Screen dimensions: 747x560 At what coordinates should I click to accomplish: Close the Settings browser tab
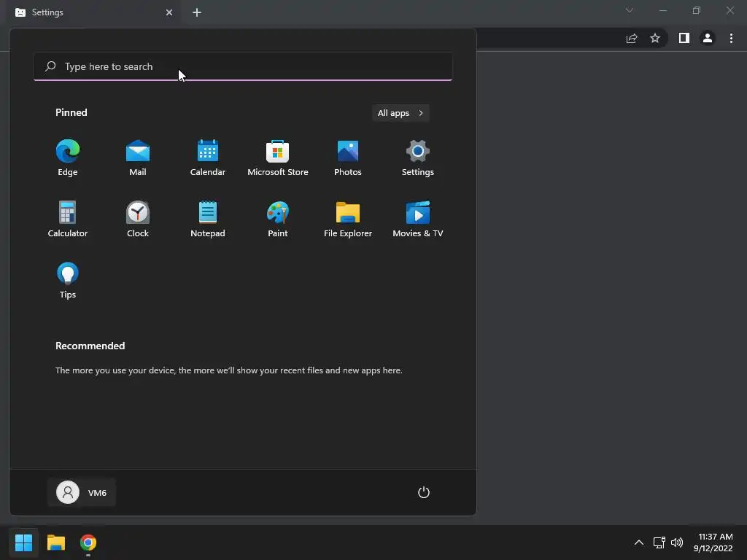tap(169, 12)
